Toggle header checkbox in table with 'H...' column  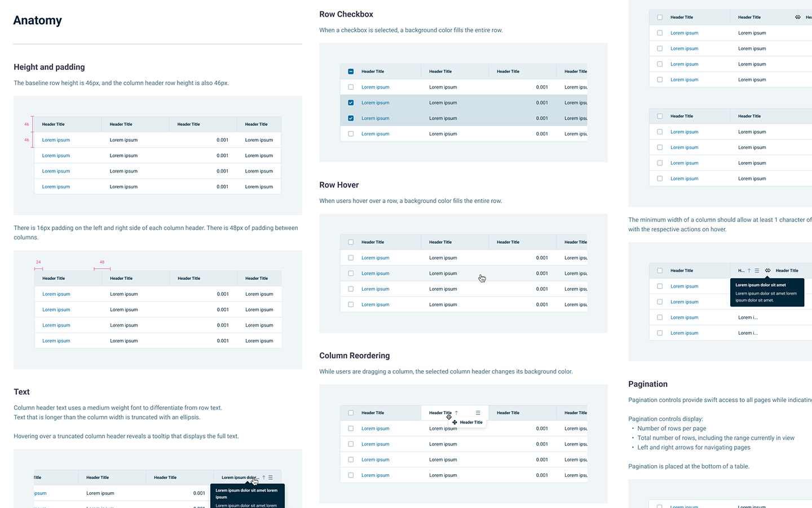660,270
